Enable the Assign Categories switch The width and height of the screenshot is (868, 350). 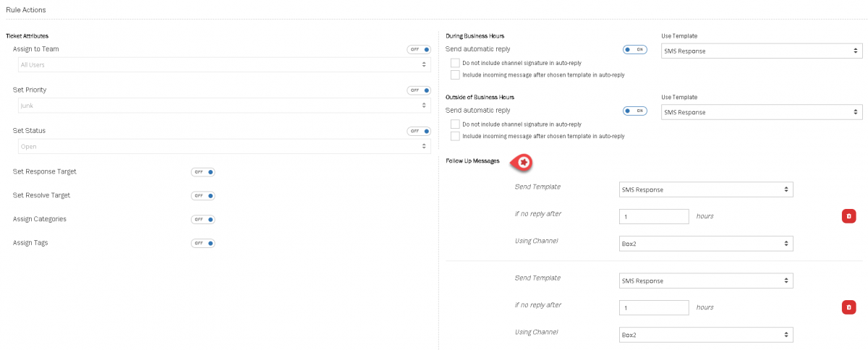[203, 219]
